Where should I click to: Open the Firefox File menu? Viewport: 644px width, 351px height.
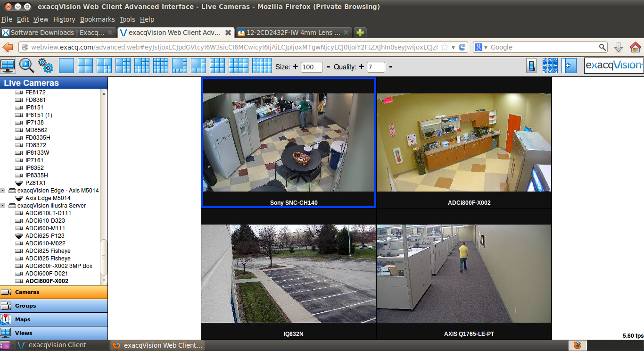coord(7,19)
